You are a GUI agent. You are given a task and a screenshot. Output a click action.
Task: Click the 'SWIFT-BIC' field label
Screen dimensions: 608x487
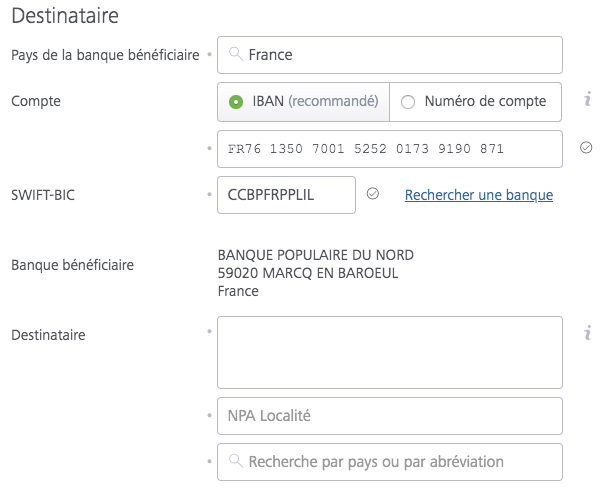43,195
